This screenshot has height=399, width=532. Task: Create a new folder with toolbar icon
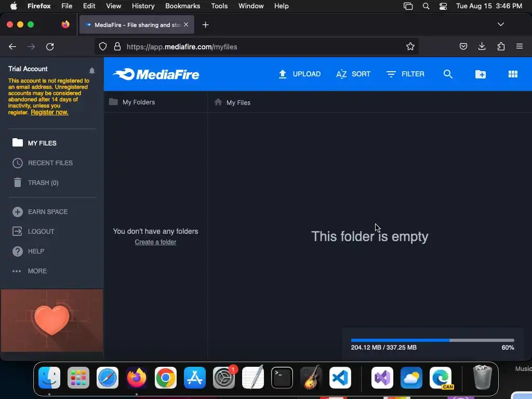tap(480, 74)
